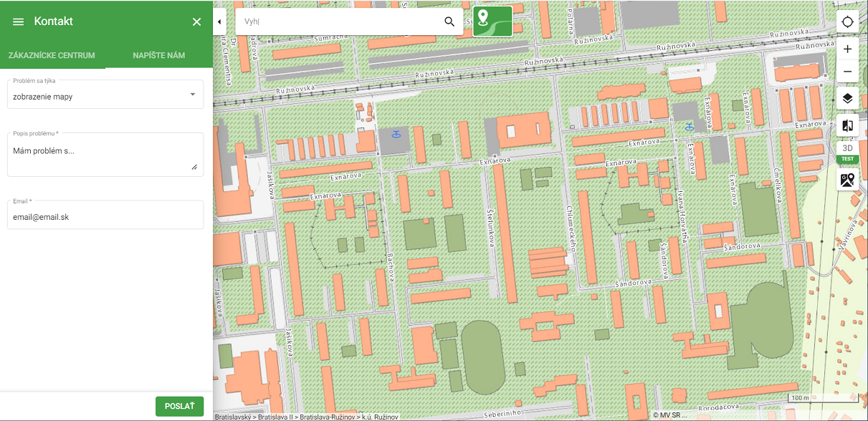Center map on my location

click(847, 21)
